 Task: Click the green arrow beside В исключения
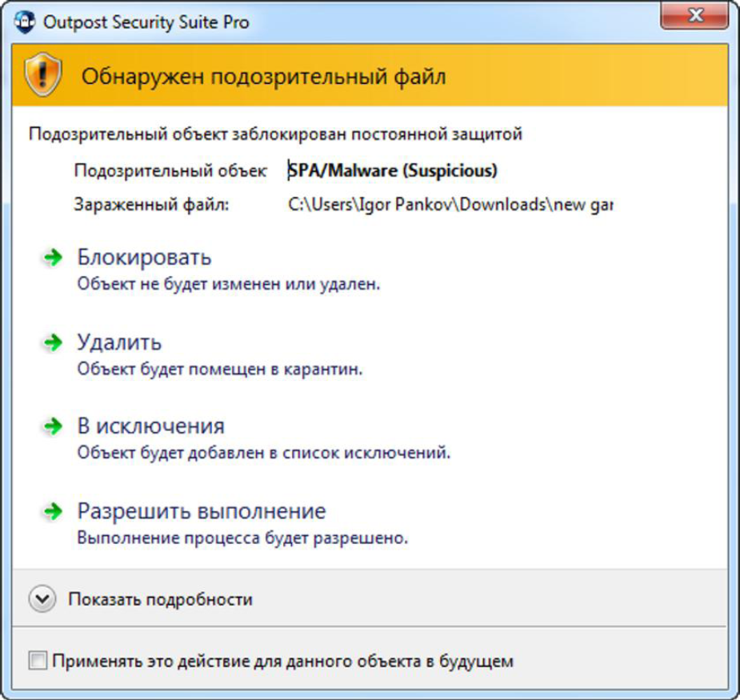click(53, 426)
